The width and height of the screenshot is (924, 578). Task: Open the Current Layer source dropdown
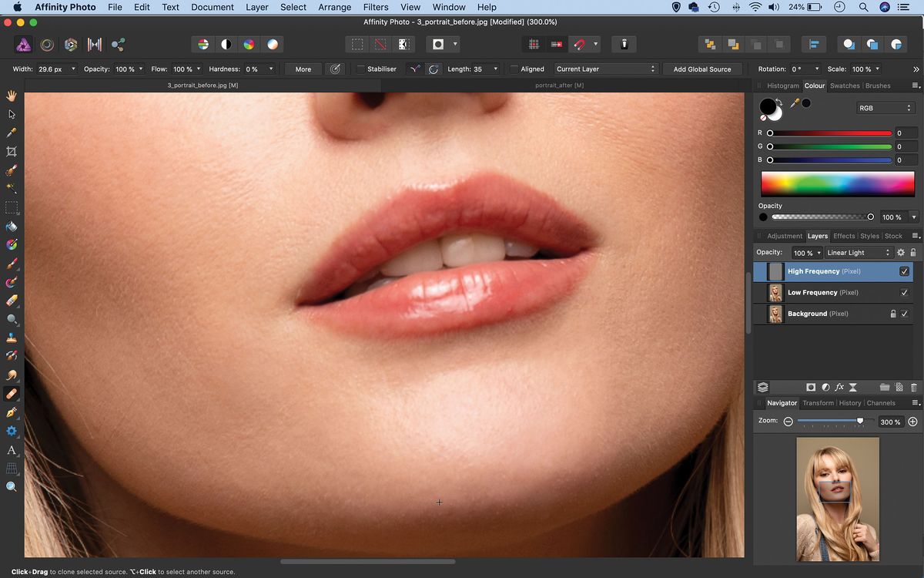point(605,69)
